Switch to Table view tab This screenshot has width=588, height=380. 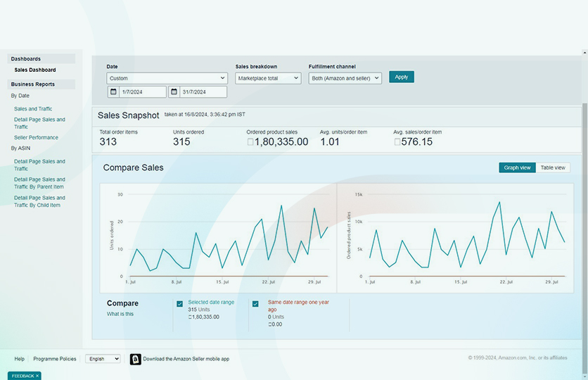552,167
